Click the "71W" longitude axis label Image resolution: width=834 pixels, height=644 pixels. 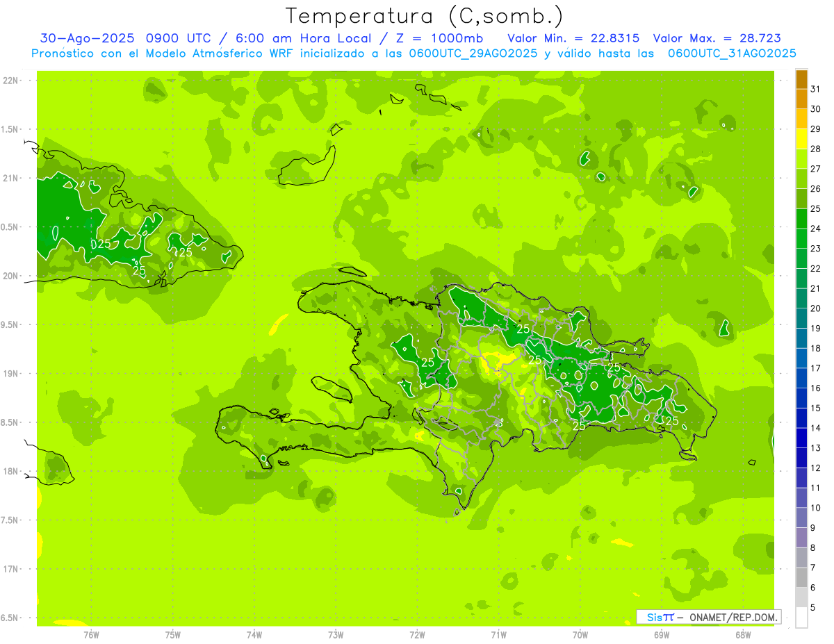pos(498,634)
